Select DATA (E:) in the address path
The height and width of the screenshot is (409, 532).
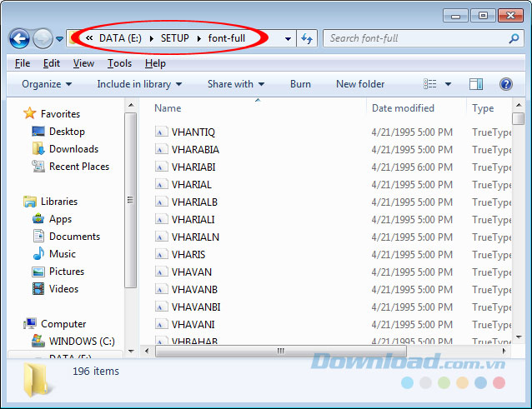[x=120, y=38]
